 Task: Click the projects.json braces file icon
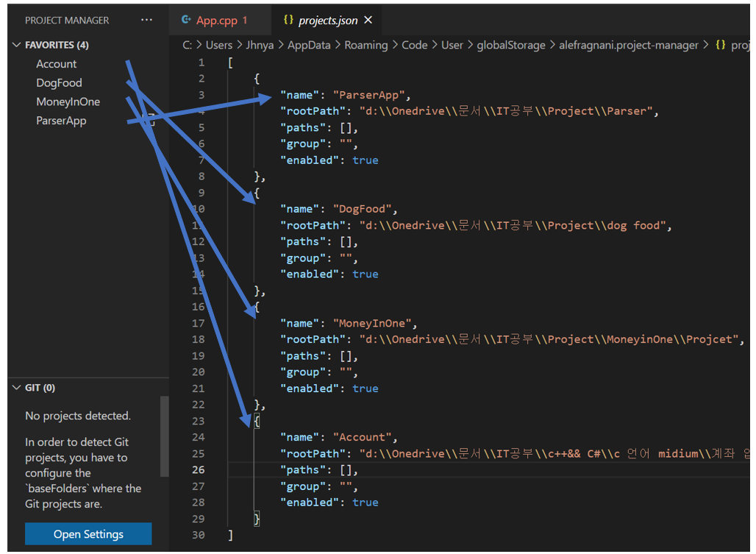coord(288,20)
